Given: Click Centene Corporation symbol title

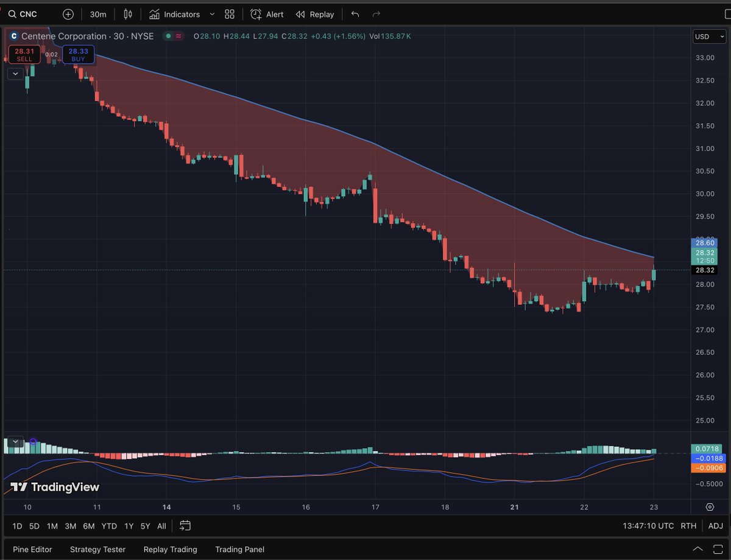Looking at the screenshot, I should pyautogui.click(x=64, y=37).
